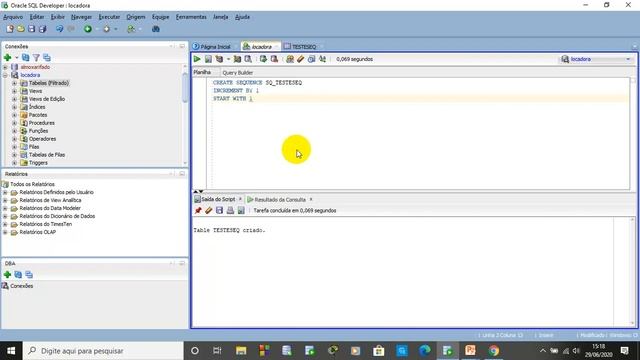Click the 'START WITH 1' line in editor
Screen dimensions: 640x360
pyautogui.click(x=233, y=99)
